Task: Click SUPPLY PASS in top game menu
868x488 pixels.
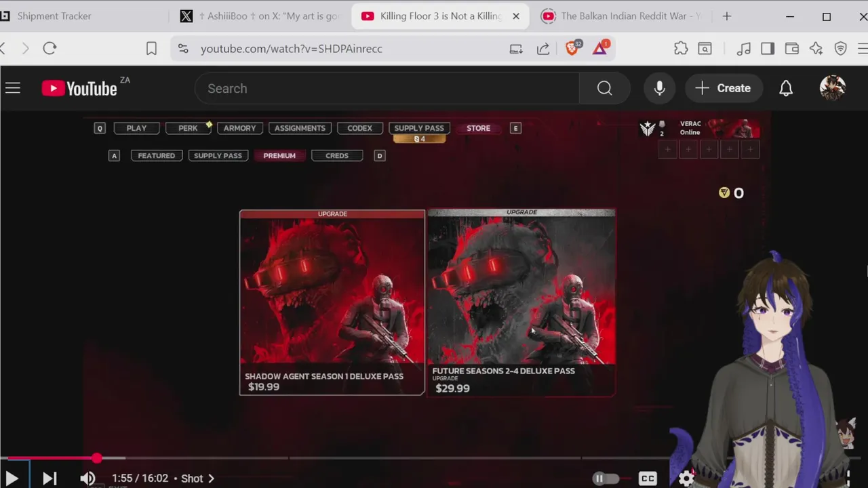Action: [x=419, y=128]
